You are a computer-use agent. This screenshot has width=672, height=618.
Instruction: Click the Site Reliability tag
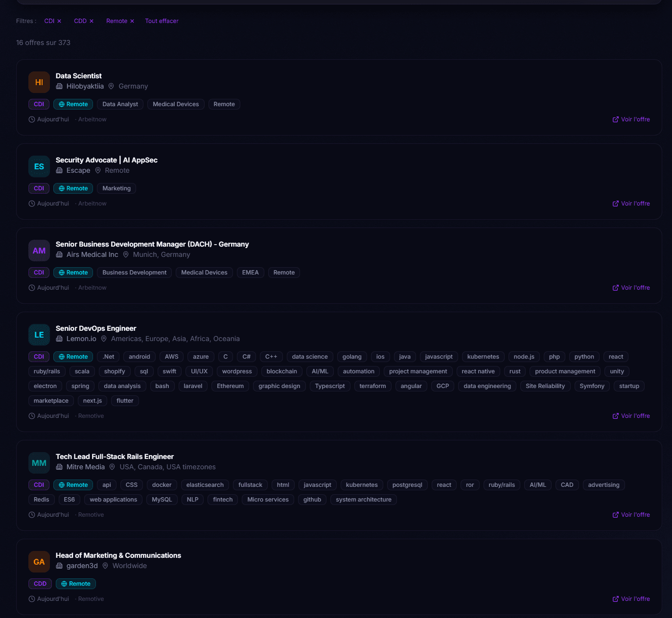coord(545,386)
